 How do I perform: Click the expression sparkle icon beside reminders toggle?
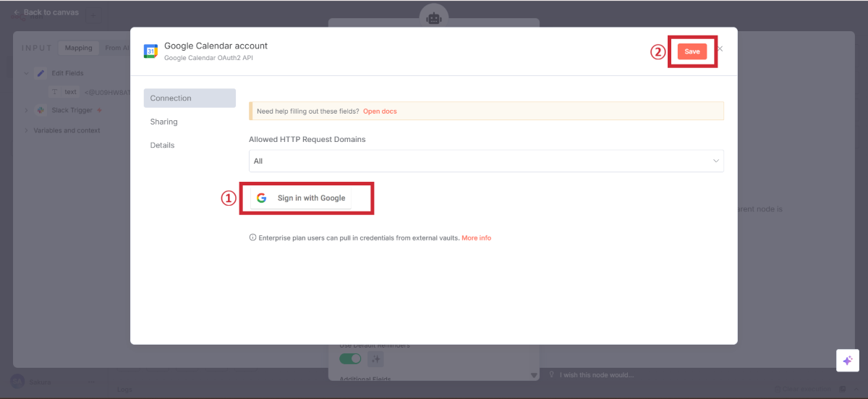375,359
